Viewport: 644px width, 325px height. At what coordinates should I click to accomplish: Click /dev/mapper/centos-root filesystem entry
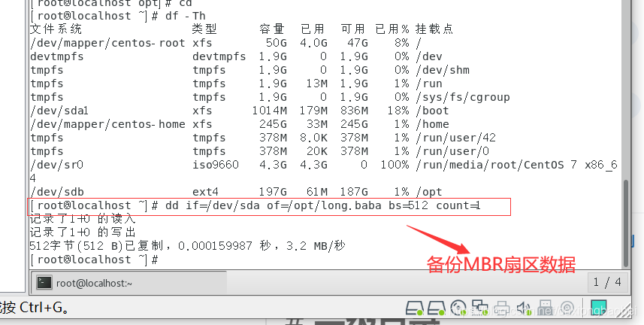(x=107, y=43)
